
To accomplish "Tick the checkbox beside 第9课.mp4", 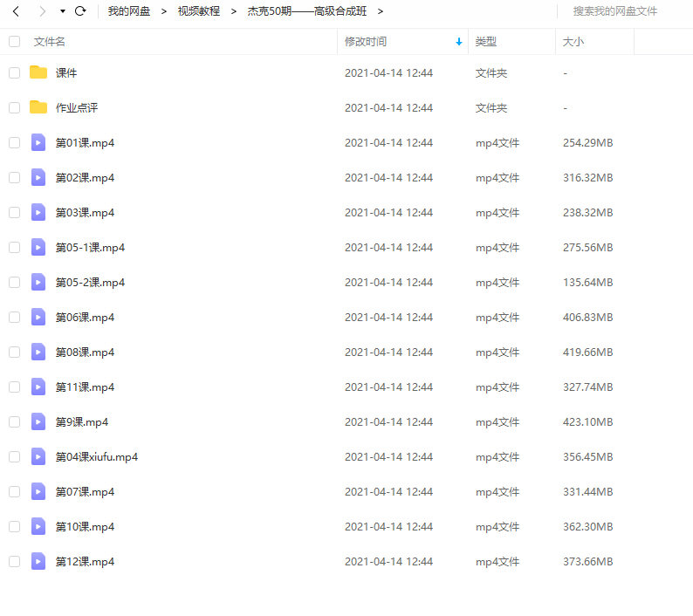I will [14, 421].
